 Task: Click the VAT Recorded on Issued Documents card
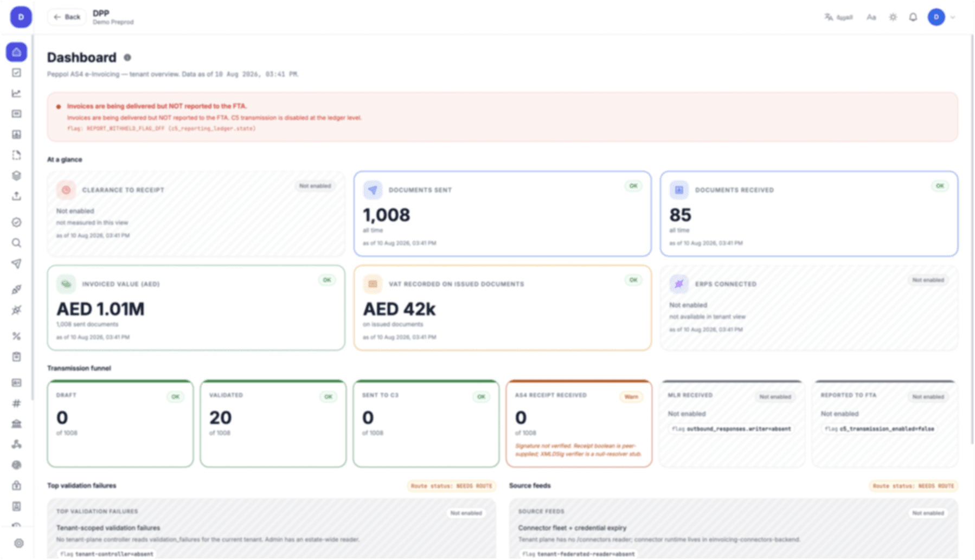[x=503, y=308]
